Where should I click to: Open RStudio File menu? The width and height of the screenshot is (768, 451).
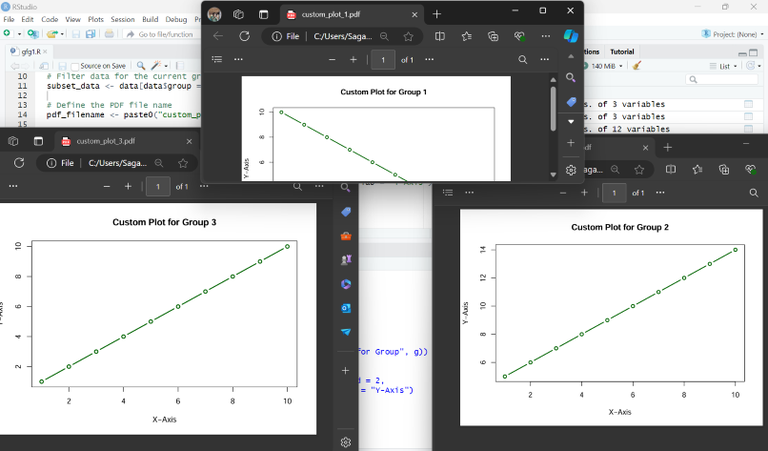pos(9,19)
